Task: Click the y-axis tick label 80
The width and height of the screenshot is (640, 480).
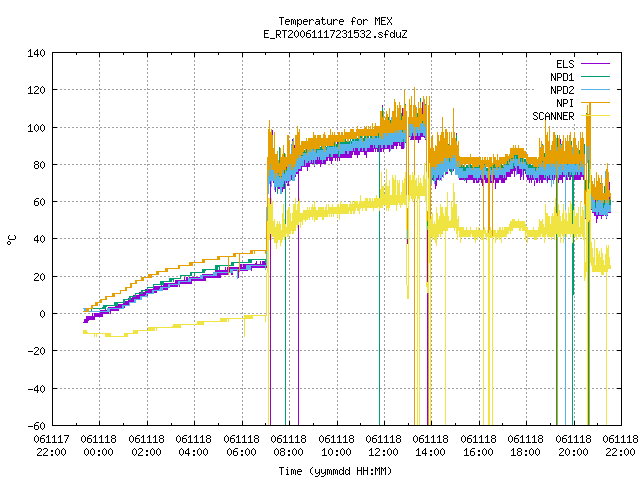Action: click(39, 165)
